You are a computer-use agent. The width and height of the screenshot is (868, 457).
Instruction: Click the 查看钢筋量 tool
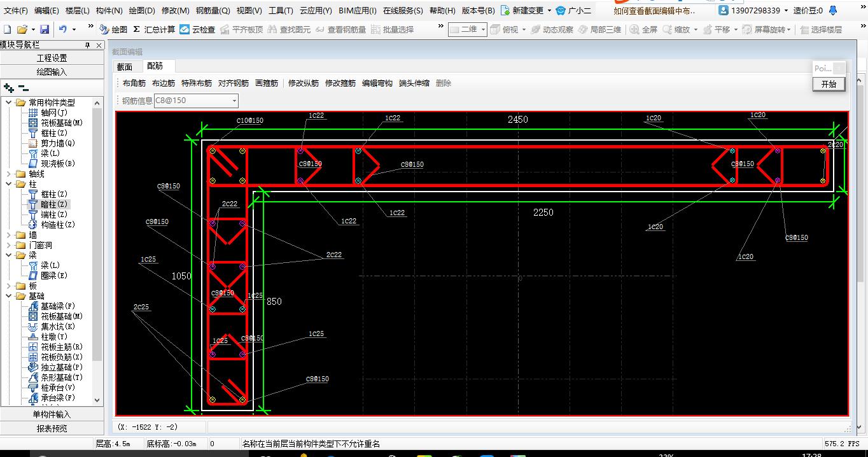click(x=341, y=29)
